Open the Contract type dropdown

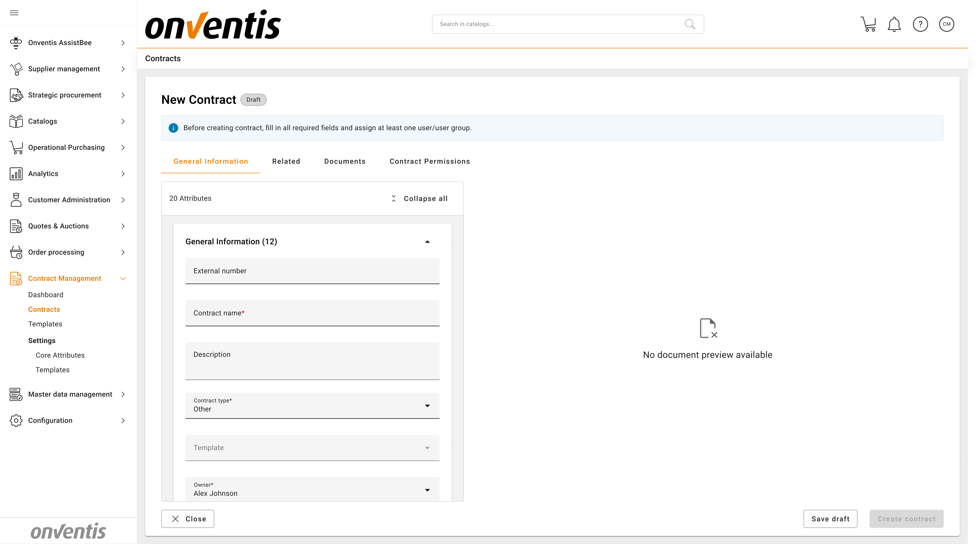[427, 406]
